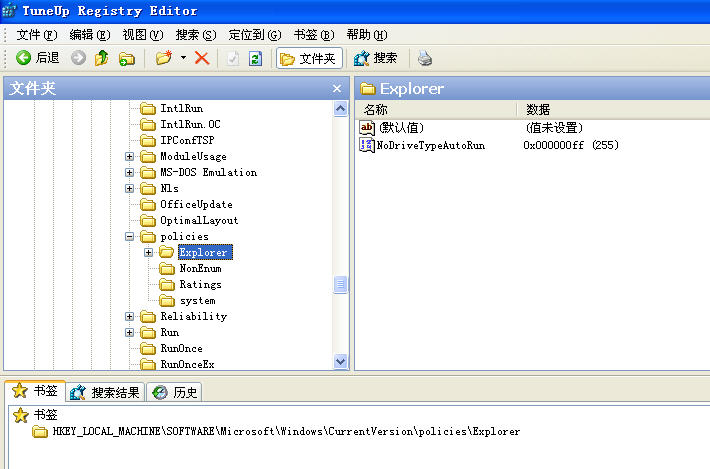Click the 0x000000ff (255) data cell
This screenshot has width=710, height=469.
[571, 145]
